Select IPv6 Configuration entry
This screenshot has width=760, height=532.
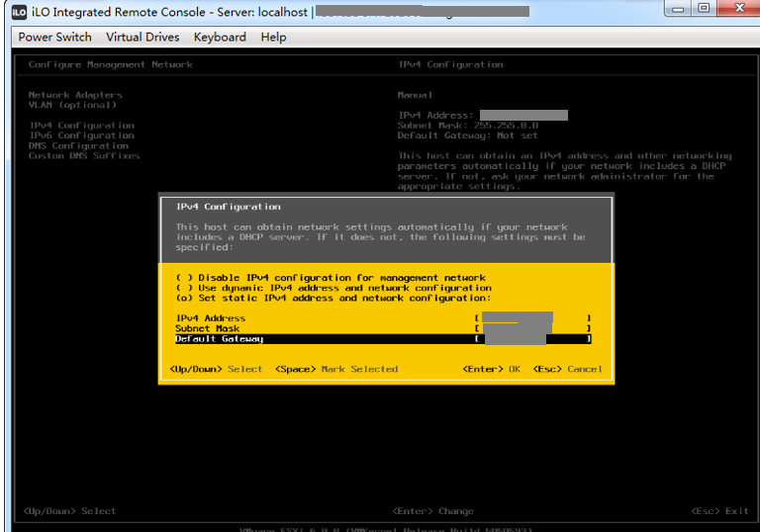(81, 135)
